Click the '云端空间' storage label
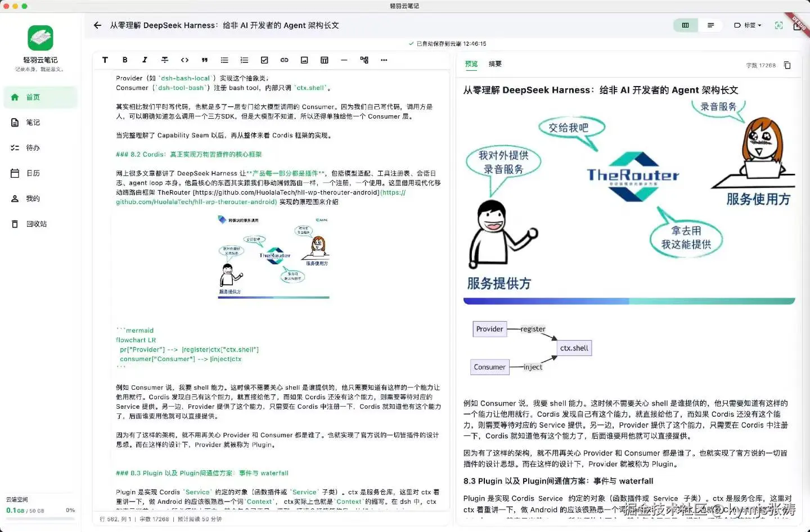Screen dimensions: 810x532 (x=17, y=500)
